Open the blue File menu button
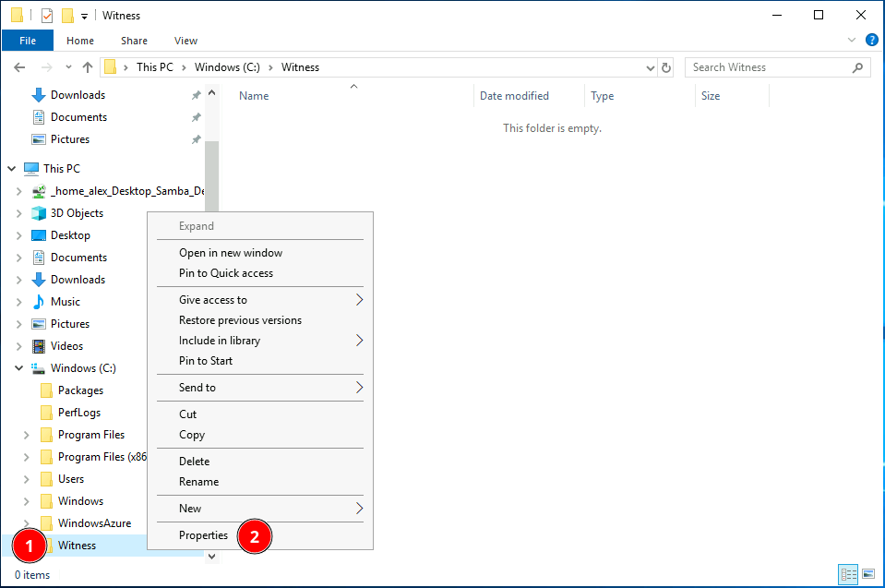Screen dimensions: 885x588 click(28, 41)
